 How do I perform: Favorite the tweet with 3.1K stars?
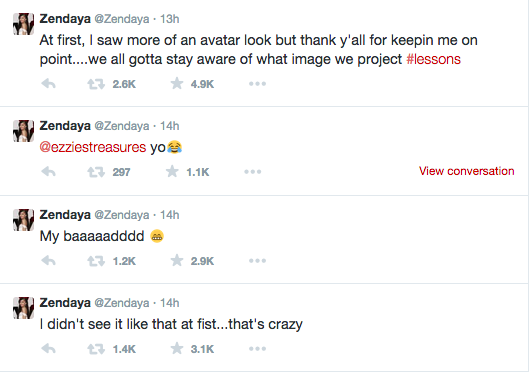(x=177, y=348)
